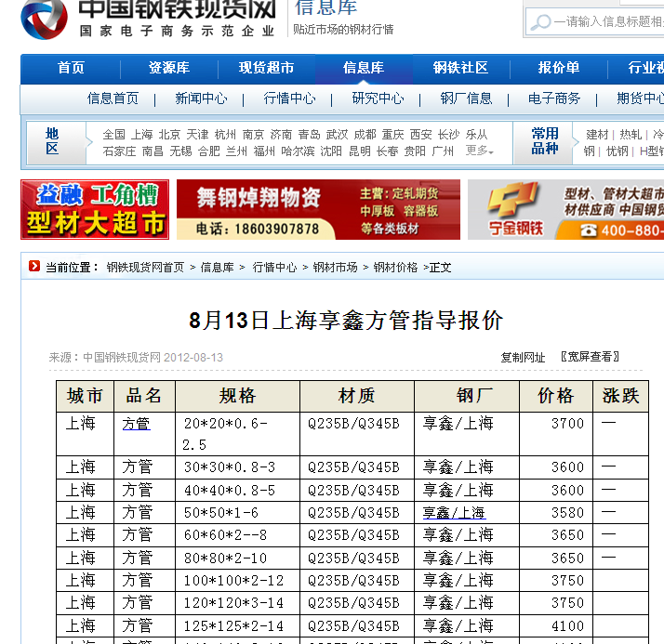Select 优钢 product category
Screen dimensions: 664x644
coord(617,151)
